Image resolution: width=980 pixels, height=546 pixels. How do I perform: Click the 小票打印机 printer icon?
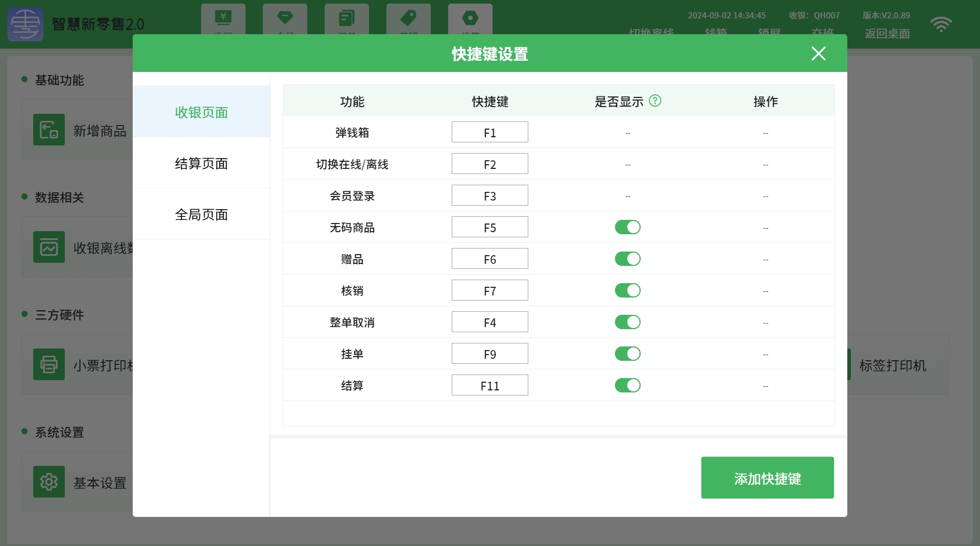tap(49, 364)
